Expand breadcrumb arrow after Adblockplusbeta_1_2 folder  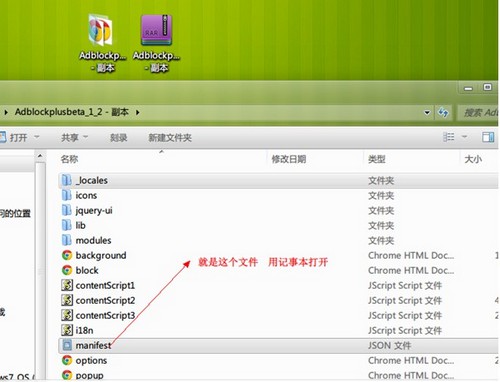pos(138,112)
